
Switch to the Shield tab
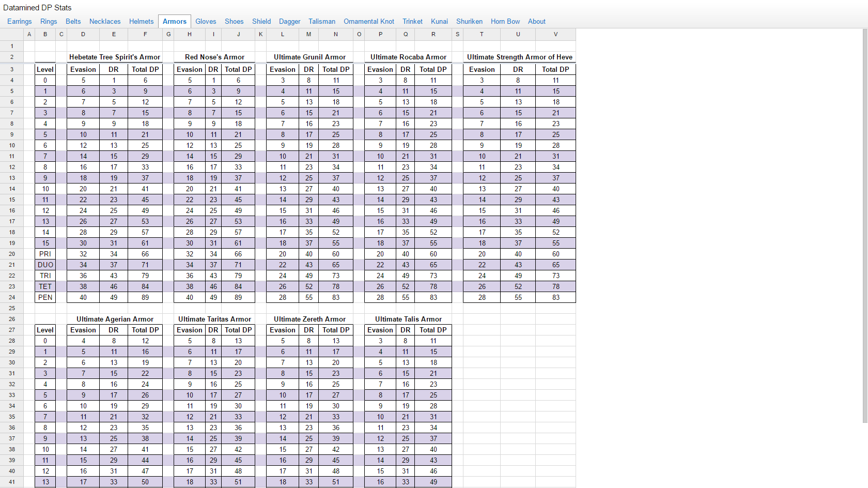tap(261, 21)
